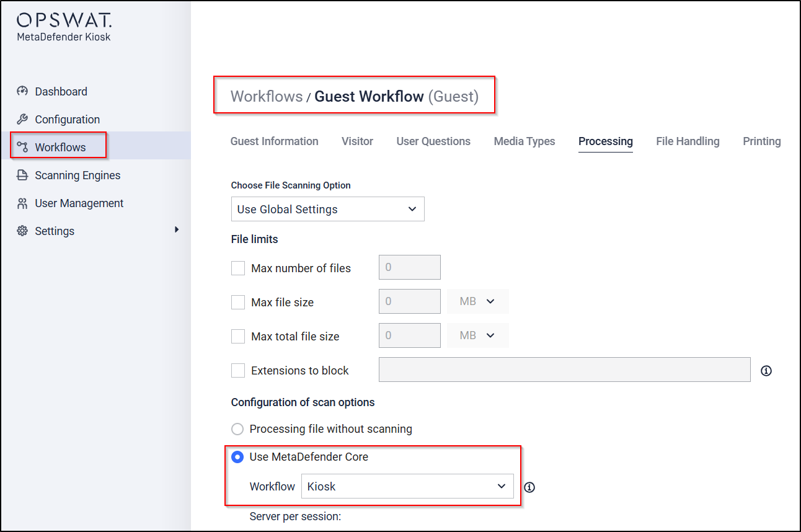Enable Max total file size checkbox
801x532 pixels.
pyautogui.click(x=238, y=336)
